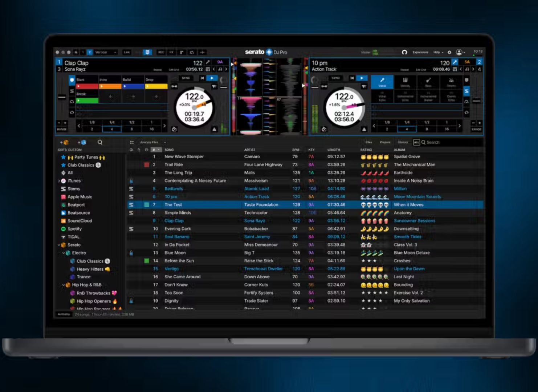Image resolution: width=538 pixels, height=392 pixels.
Task: Toggle the FX panel in the toolbar
Action: pos(171,52)
